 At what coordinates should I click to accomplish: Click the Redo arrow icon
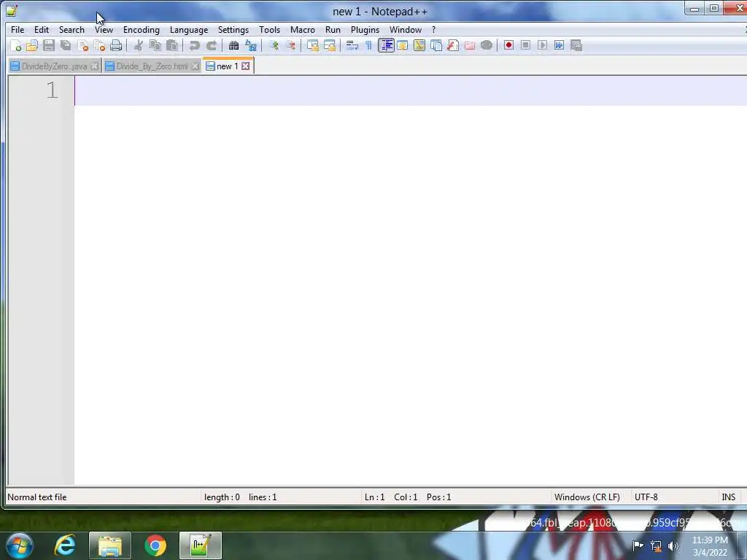tap(212, 46)
